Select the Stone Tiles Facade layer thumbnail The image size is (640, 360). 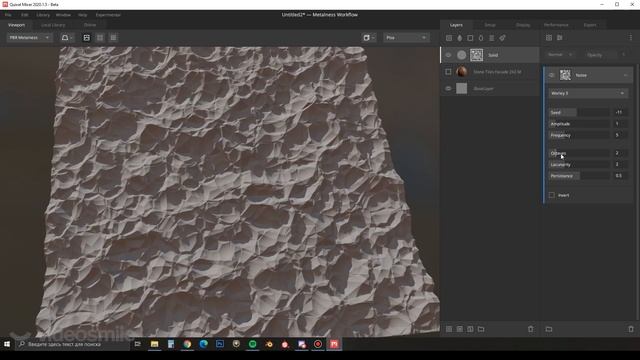click(462, 72)
